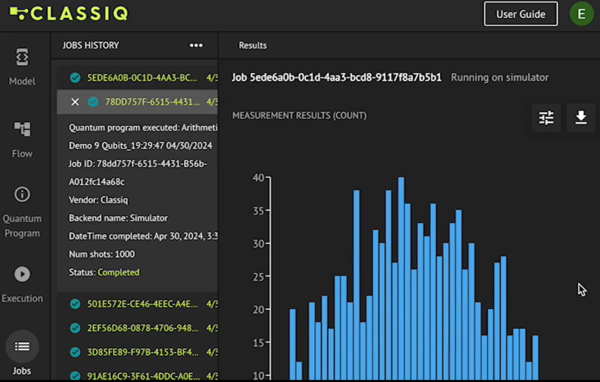This screenshot has width=600, height=382.
Task: Open the user avatar E menu
Action: (x=582, y=14)
